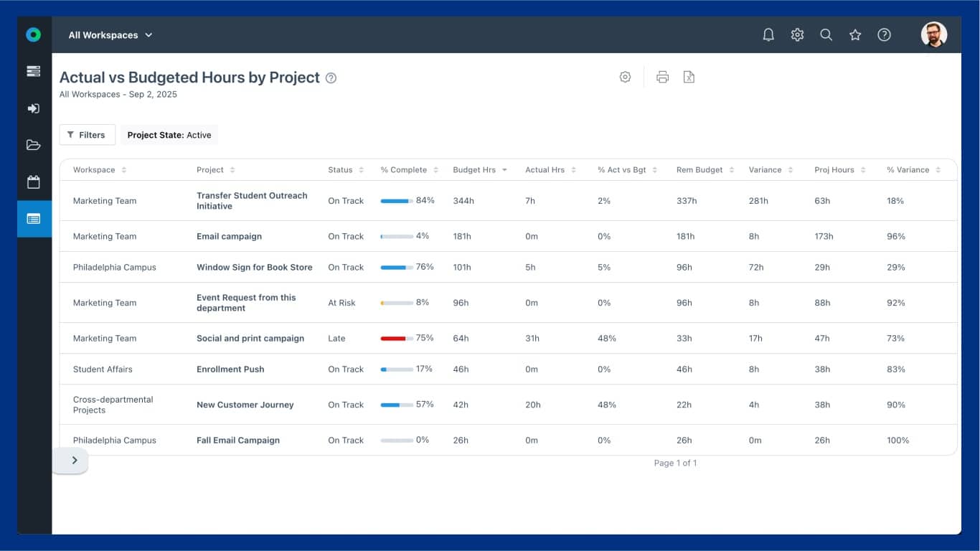Image resolution: width=980 pixels, height=551 pixels.
Task: Open Transfer Student Outreach Initiative project
Action: [x=252, y=201]
